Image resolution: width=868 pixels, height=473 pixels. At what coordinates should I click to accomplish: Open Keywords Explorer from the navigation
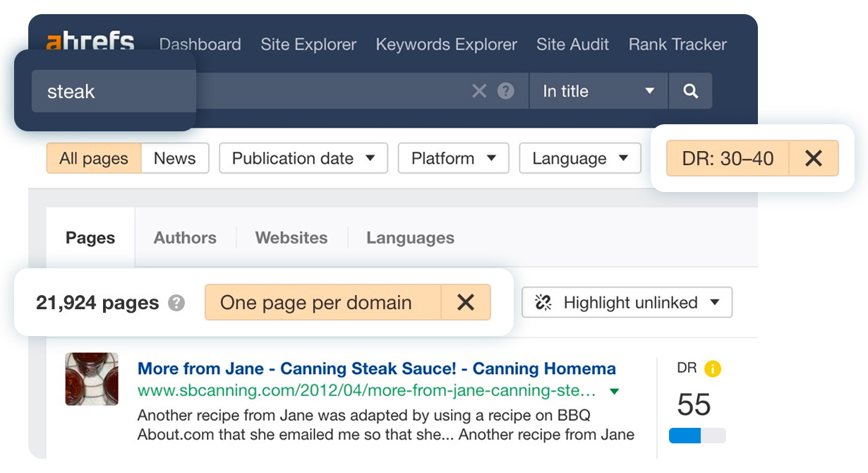(x=445, y=44)
